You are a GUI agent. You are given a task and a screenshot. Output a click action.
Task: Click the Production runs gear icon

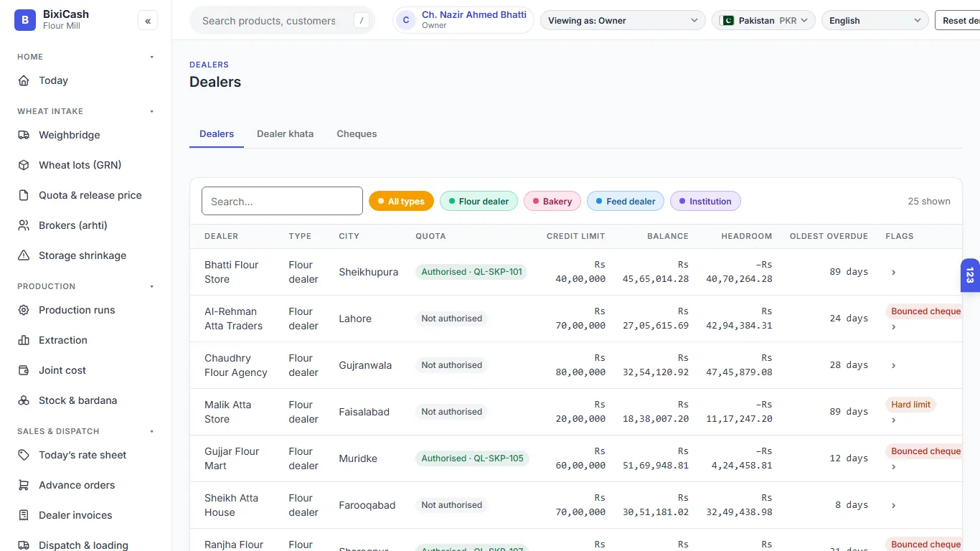[24, 310]
